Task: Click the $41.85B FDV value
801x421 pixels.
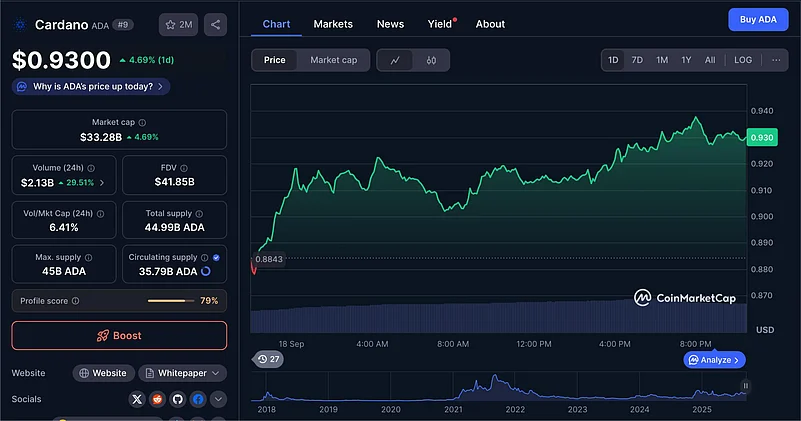Action: coord(175,182)
